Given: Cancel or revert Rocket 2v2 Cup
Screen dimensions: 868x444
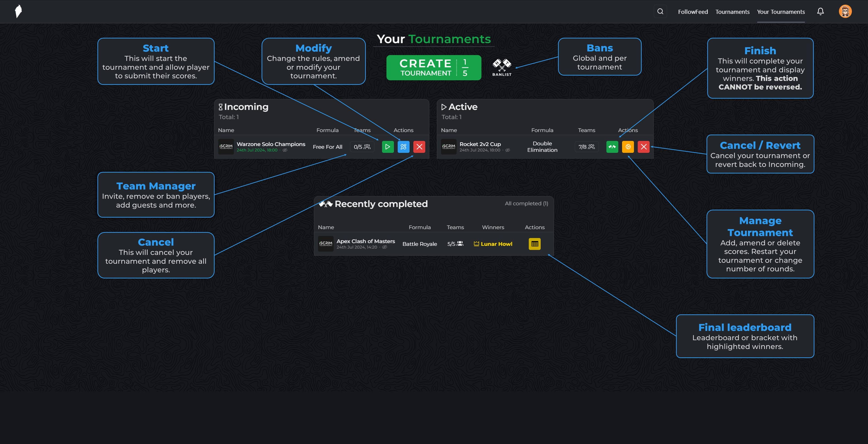Looking at the screenshot, I should 643,147.
